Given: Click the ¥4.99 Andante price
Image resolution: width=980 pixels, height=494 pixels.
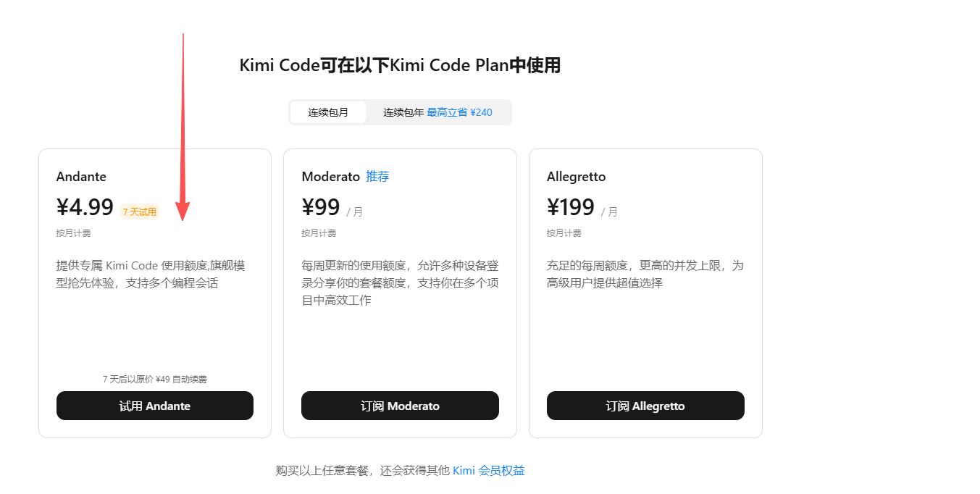Looking at the screenshot, I should tap(85, 208).
